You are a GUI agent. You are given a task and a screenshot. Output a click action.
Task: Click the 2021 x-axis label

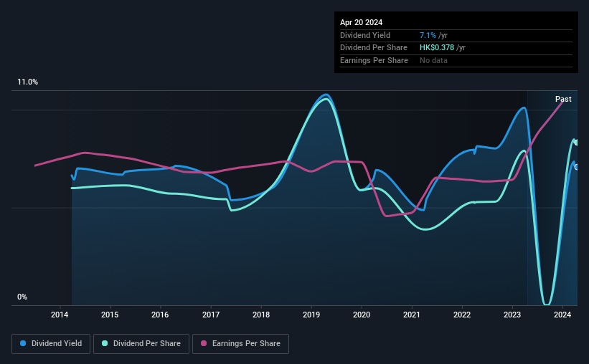(412, 315)
